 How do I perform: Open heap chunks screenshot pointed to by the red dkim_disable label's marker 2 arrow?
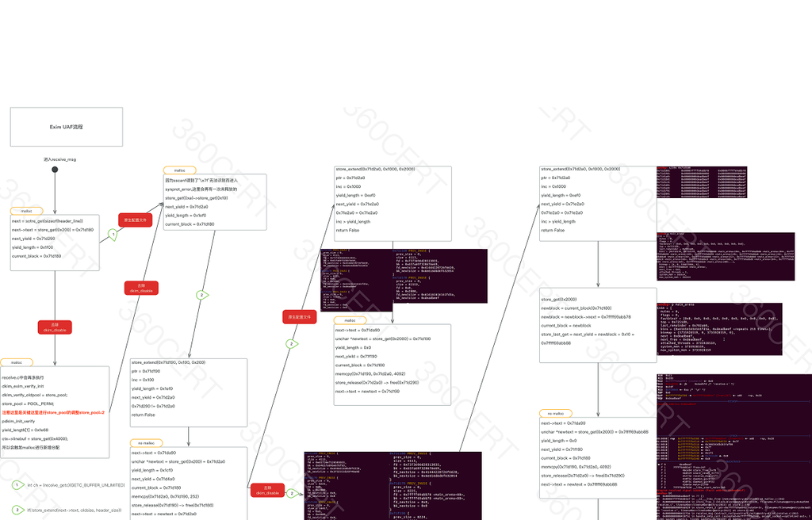pyautogui.click(x=393, y=486)
